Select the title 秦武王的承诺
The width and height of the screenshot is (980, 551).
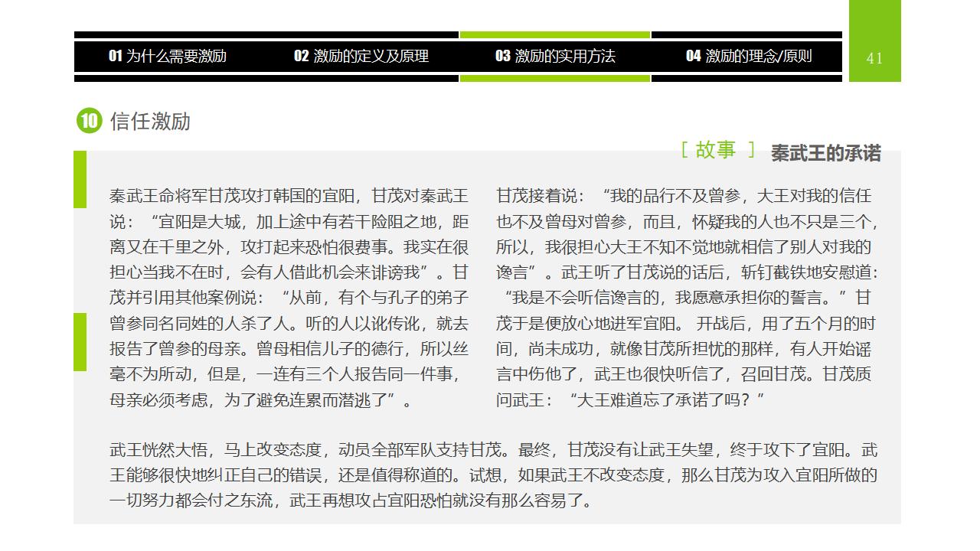click(x=825, y=153)
